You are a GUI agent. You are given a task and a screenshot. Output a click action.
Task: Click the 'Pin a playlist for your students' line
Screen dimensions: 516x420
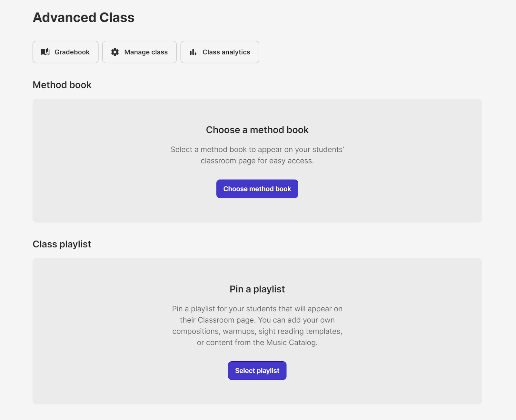257,309
